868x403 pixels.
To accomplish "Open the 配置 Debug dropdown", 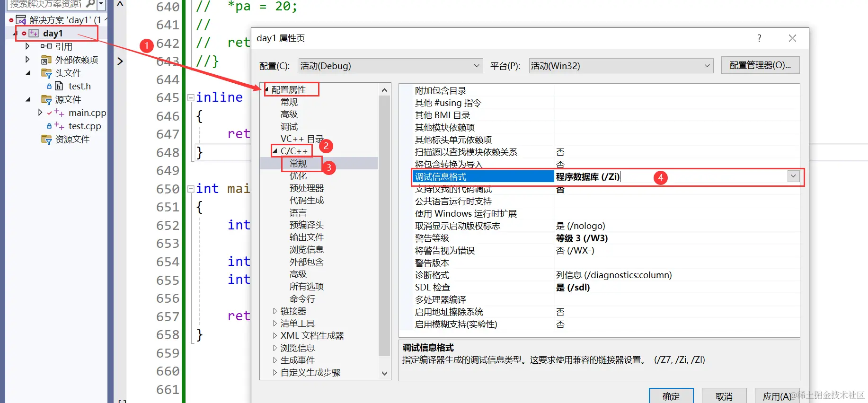I will (x=390, y=66).
